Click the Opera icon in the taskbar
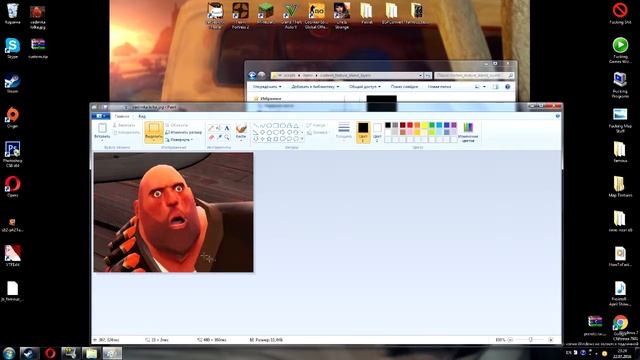This screenshot has height=360, width=640. click(x=50, y=353)
